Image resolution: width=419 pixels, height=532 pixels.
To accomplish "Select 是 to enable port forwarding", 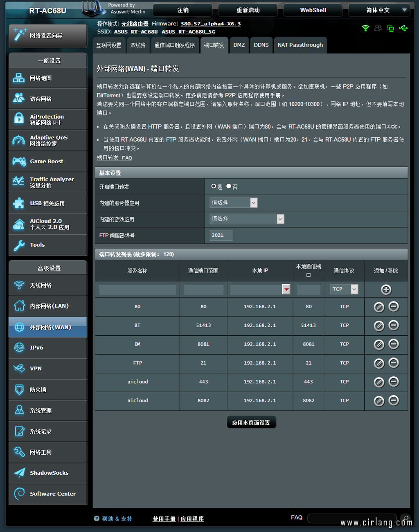I will coord(214,186).
